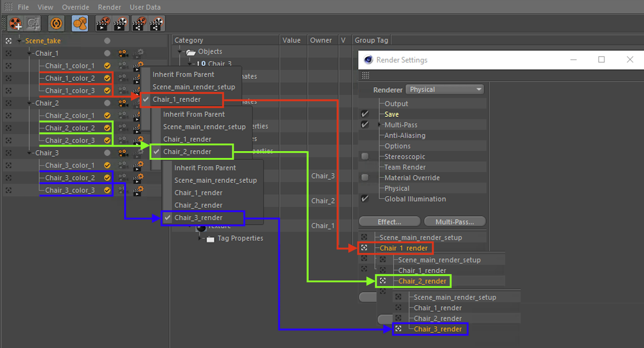The width and height of the screenshot is (644, 348).
Task: Collapse the Objects category folder
Action: point(180,52)
